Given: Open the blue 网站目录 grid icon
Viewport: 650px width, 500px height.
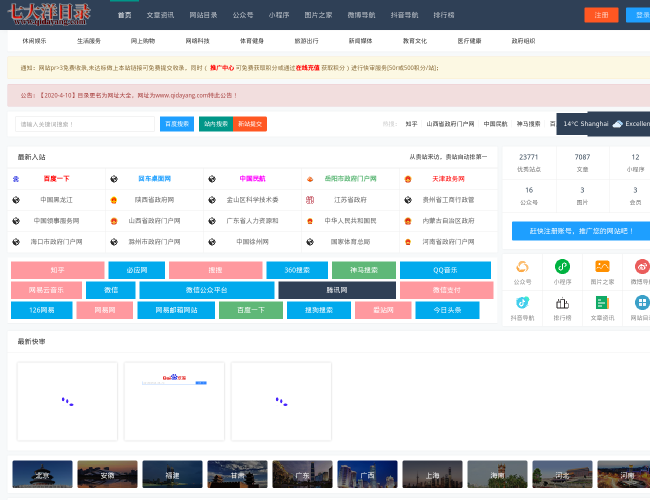Looking at the screenshot, I should click(x=642, y=303).
